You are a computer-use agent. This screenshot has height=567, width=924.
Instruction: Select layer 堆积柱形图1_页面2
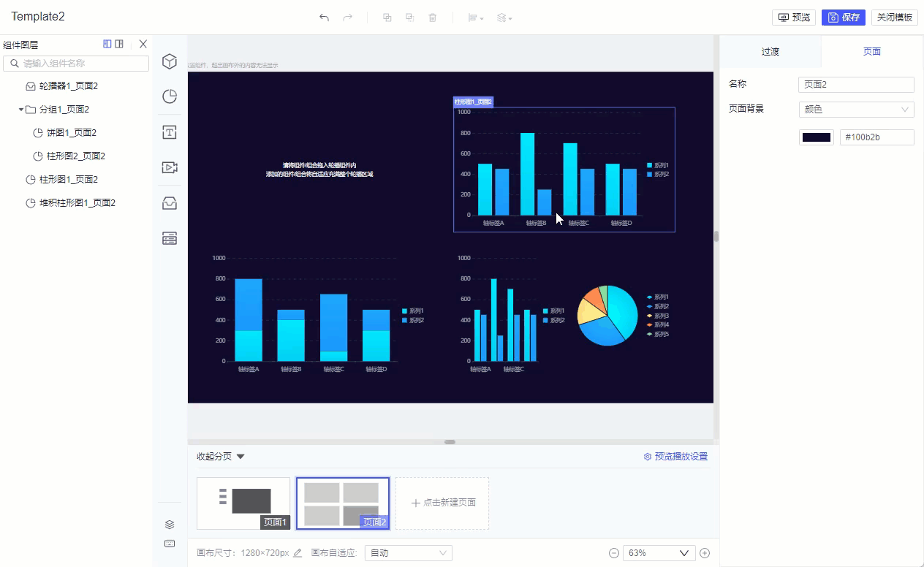(x=76, y=203)
